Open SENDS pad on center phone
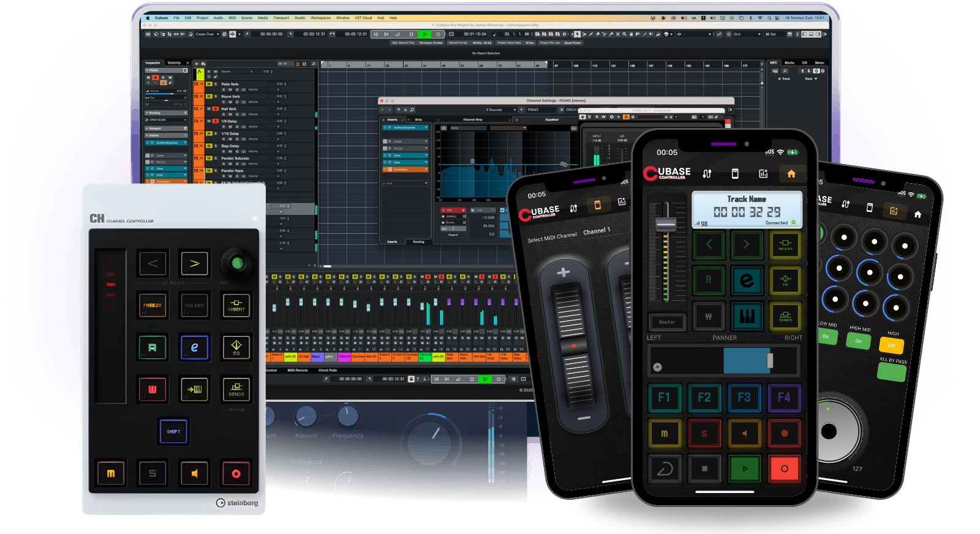 (x=785, y=316)
